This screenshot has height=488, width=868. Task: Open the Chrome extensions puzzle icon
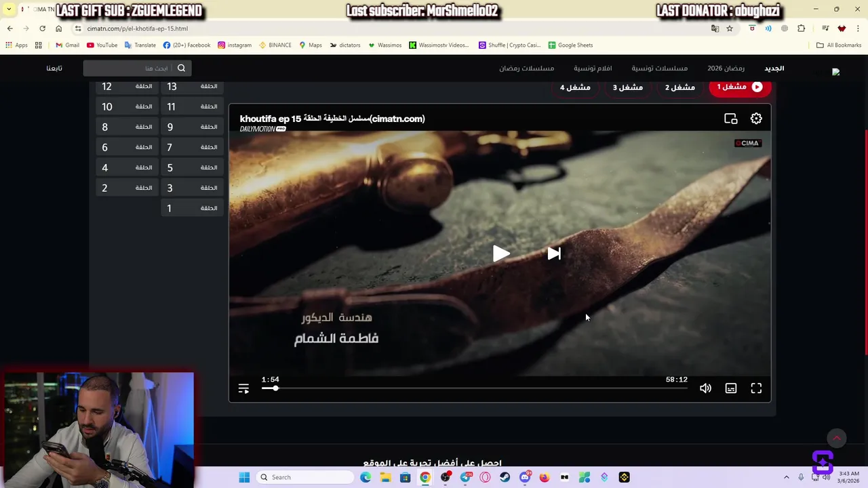pos(802,28)
